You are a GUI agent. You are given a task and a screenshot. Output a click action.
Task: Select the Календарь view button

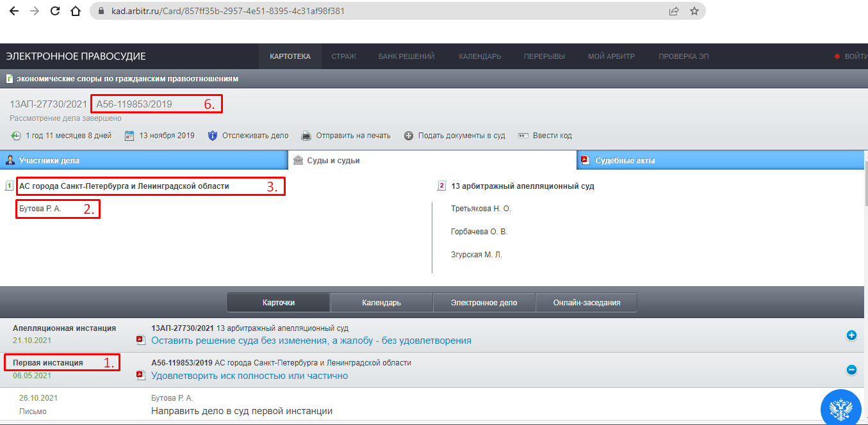click(x=381, y=302)
